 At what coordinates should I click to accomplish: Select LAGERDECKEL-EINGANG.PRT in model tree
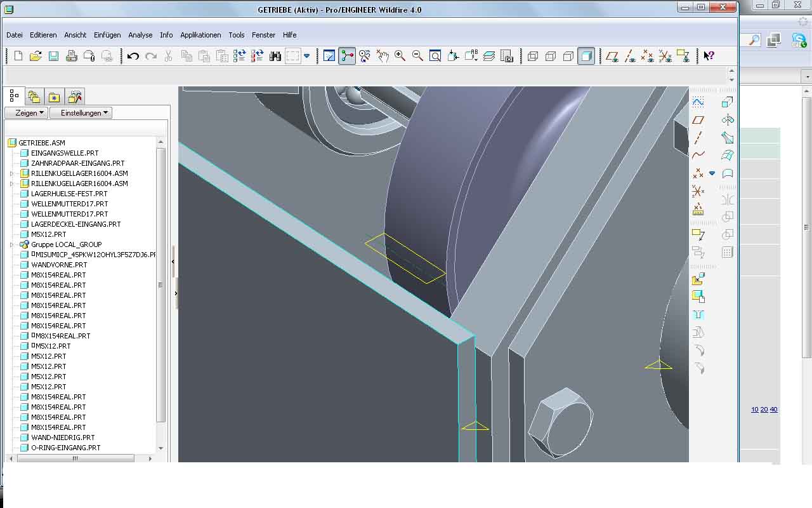pos(75,224)
